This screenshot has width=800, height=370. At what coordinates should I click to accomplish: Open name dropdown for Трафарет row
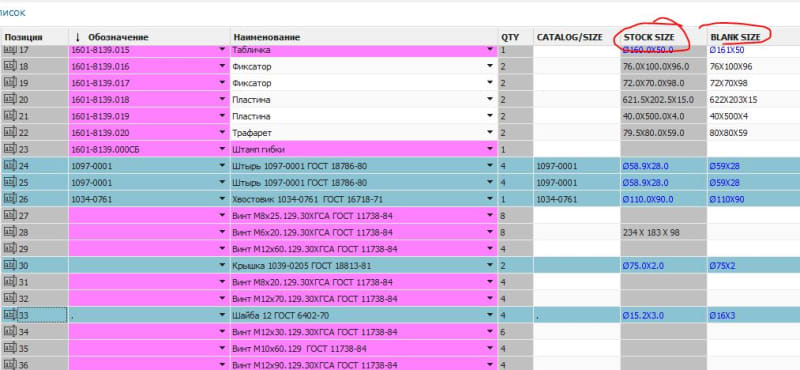click(x=490, y=133)
